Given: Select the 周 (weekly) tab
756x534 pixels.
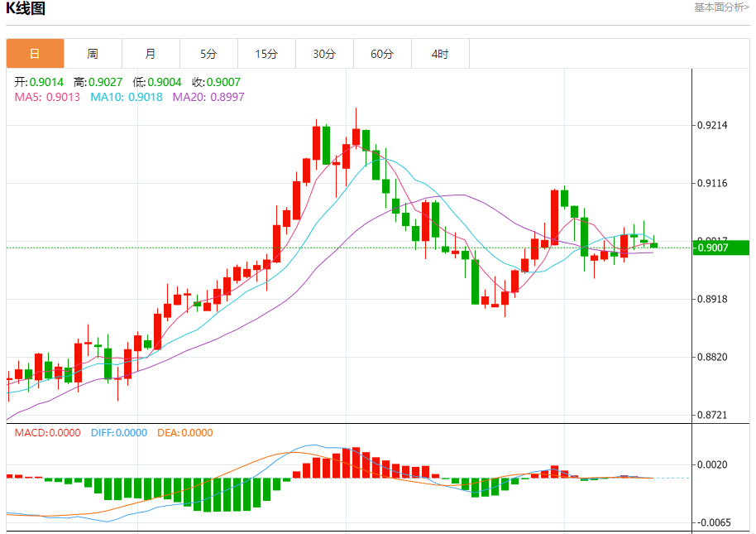Looking at the screenshot, I should (x=93, y=54).
